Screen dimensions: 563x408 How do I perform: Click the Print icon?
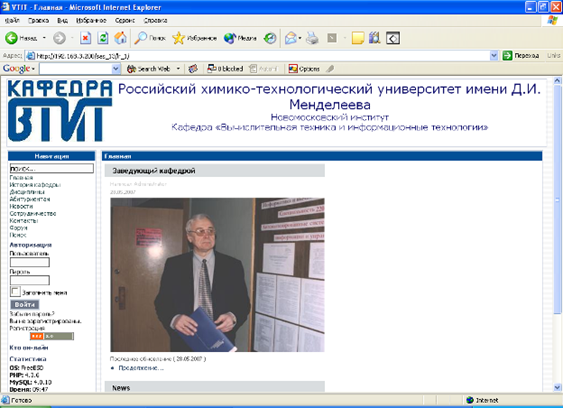pos(312,38)
